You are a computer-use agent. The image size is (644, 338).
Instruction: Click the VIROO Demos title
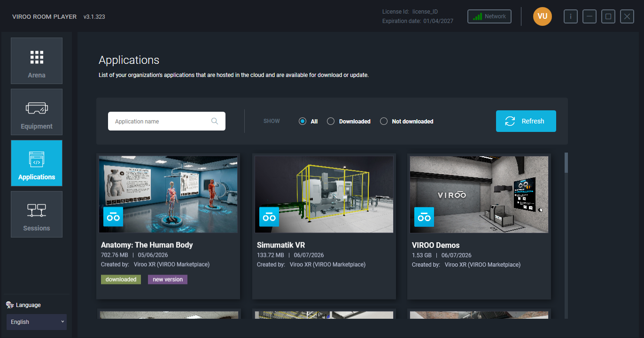tap(436, 245)
